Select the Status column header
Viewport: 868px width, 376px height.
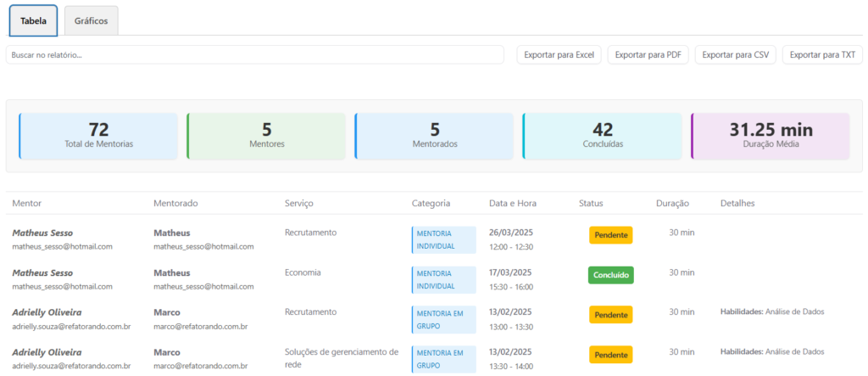coord(591,204)
